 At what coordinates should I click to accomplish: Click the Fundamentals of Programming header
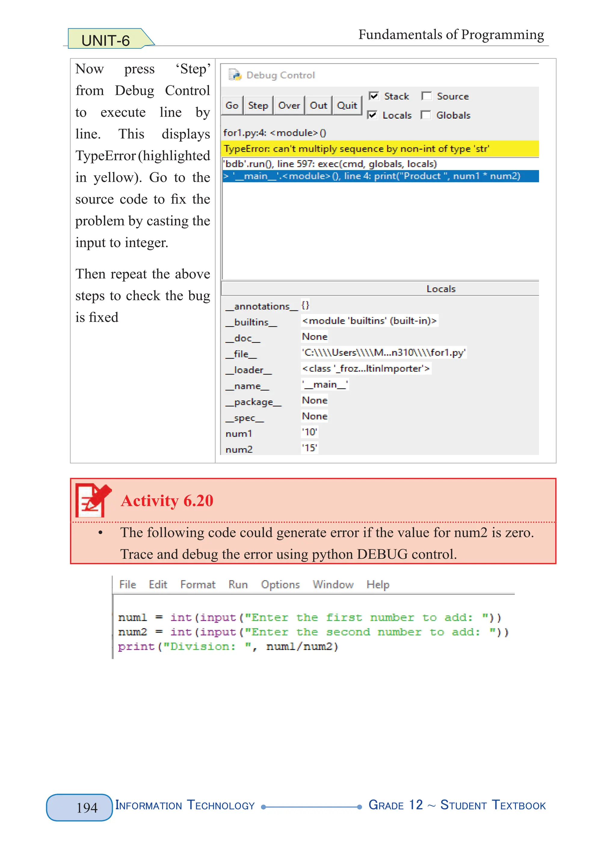pyautogui.click(x=451, y=35)
